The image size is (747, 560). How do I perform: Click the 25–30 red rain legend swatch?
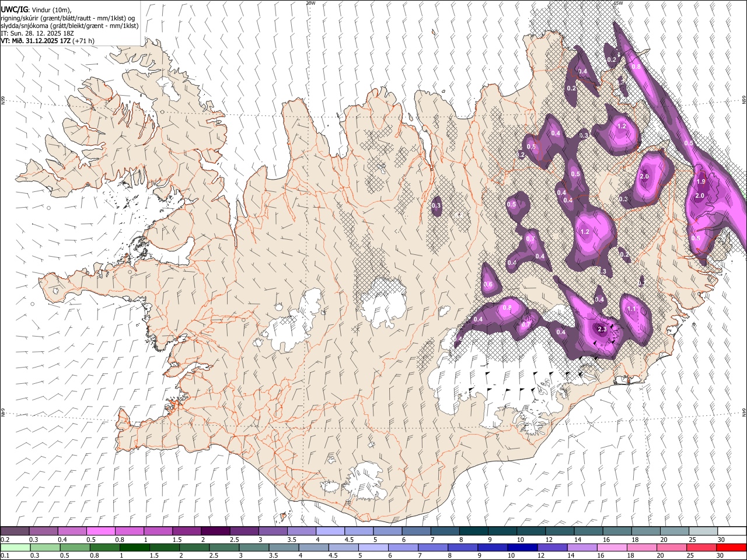click(x=702, y=547)
